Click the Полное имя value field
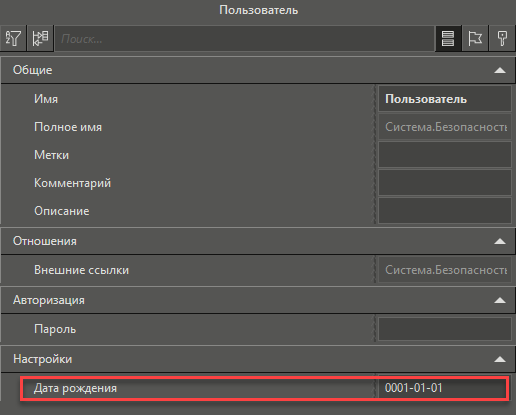516x415 pixels. (445, 127)
